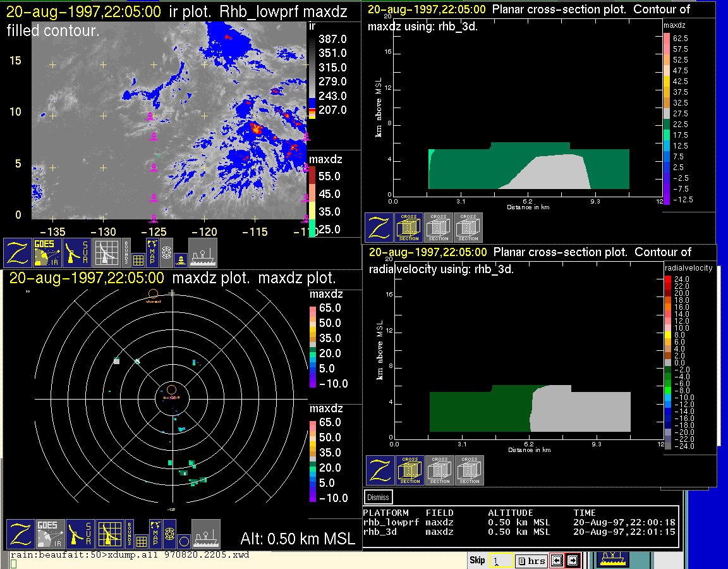Click the Z icon in the IR plot toolbar

click(18, 253)
